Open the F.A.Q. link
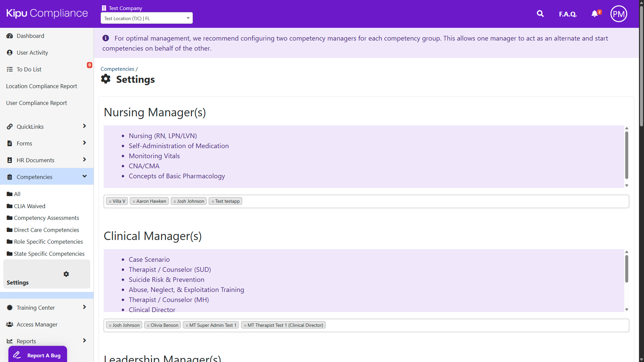The height and width of the screenshot is (362, 644). pyautogui.click(x=568, y=14)
